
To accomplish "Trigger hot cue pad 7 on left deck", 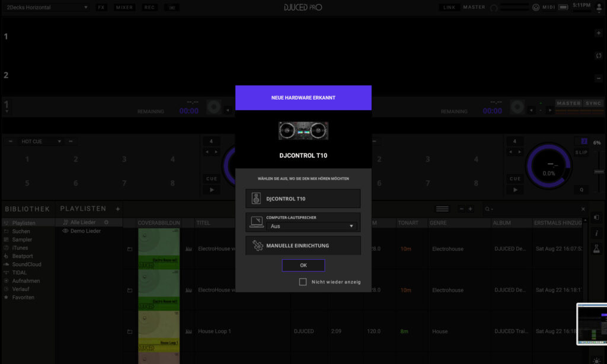I will point(124,183).
